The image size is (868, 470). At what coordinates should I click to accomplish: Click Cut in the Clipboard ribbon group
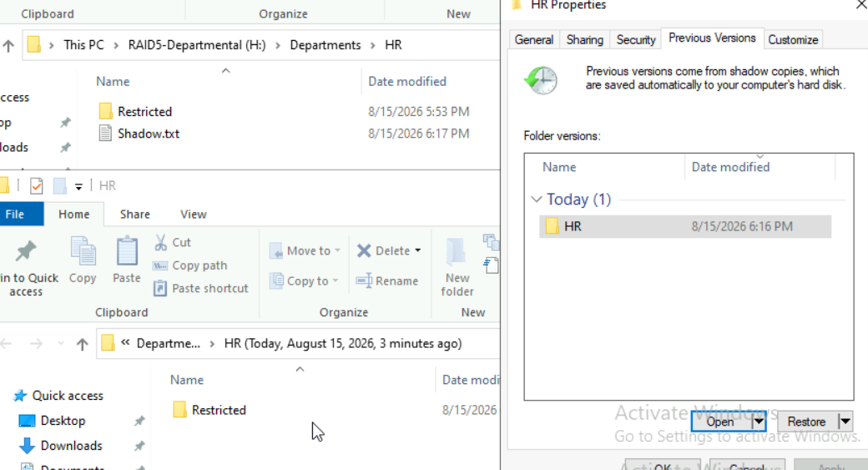click(173, 242)
